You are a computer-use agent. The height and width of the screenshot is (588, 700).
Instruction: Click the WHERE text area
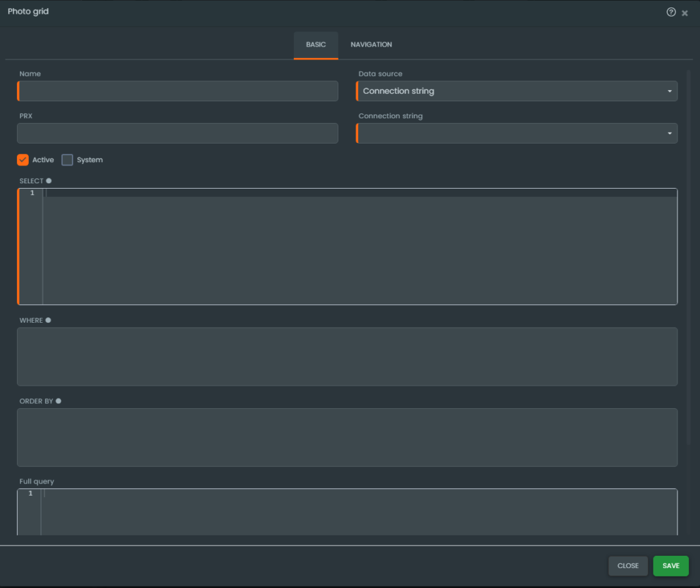(x=347, y=356)
